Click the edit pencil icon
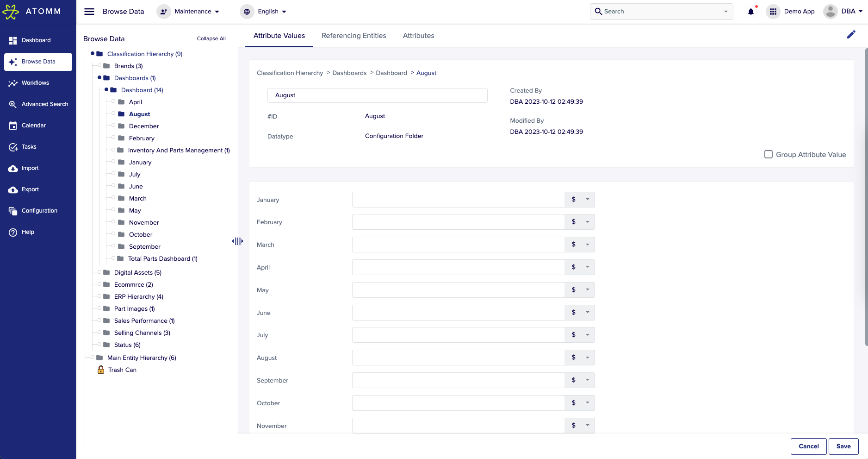This screenshot has height=459, width=868. click(851, 34)
